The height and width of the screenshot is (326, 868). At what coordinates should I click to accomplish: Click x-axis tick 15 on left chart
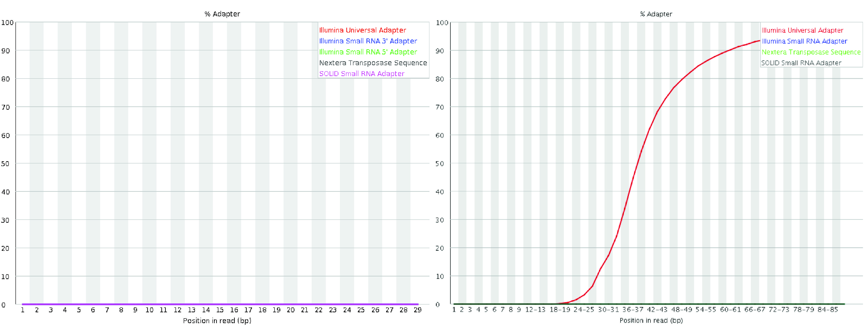[220, 310]
